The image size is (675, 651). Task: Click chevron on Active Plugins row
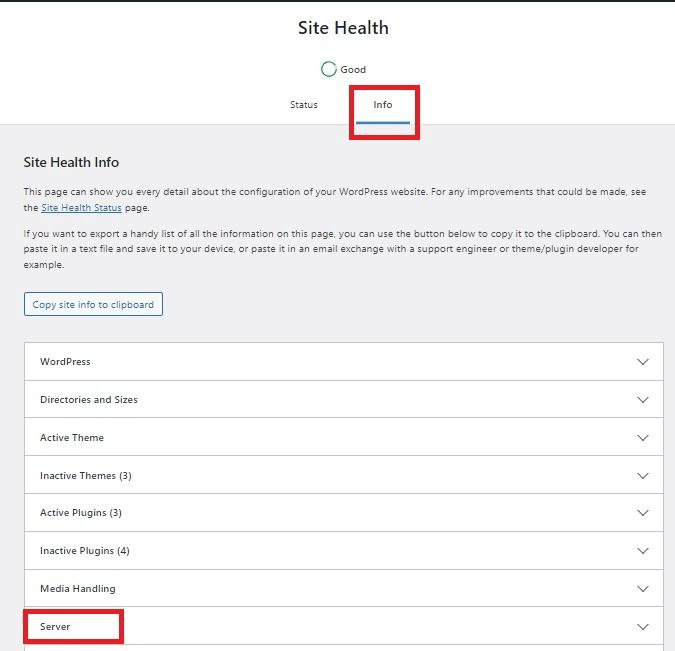point(643,513)
